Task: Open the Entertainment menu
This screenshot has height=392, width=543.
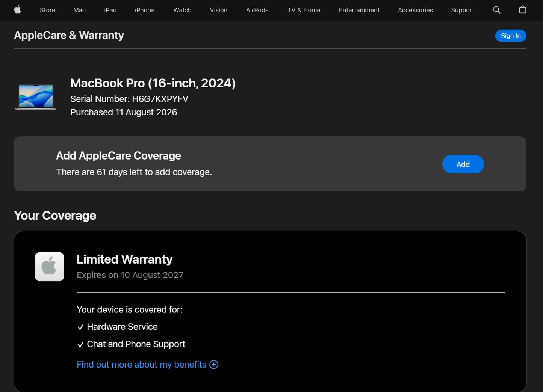Action: click(359, 10)
